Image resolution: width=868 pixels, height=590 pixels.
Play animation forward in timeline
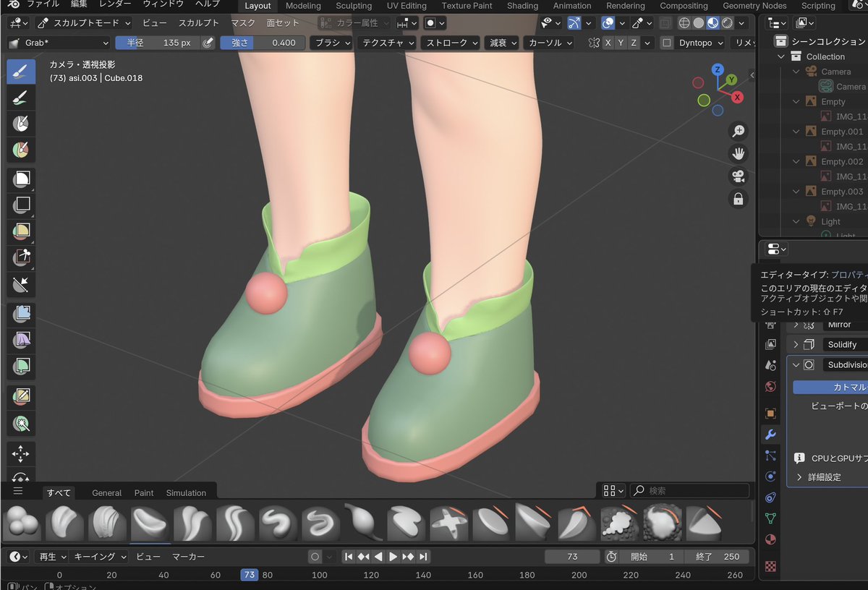tap(393, 557)
